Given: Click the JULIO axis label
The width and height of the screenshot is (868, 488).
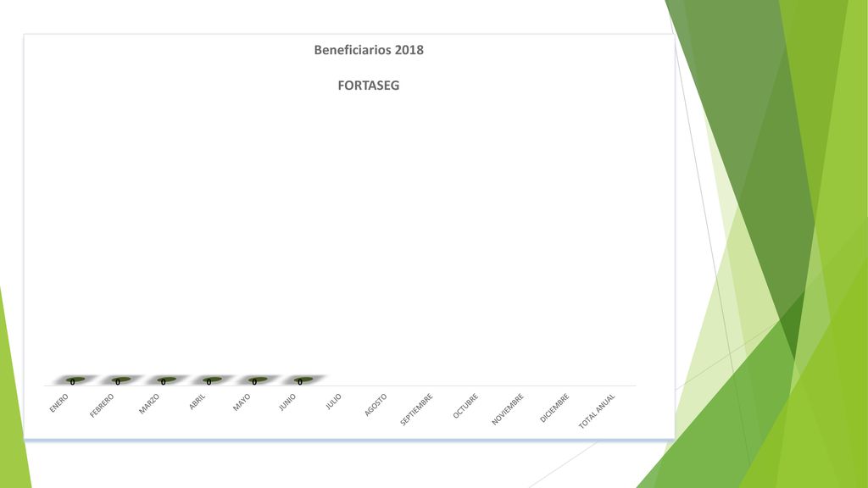Looking at the screenshot, I should [x=333, y=401].
